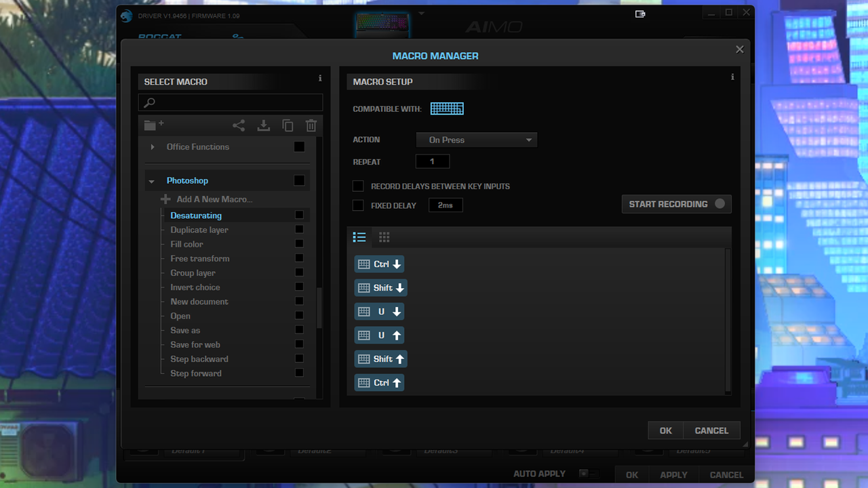Select the Shift key-up macro step
The image size is (868, 488).
(380, 359)
